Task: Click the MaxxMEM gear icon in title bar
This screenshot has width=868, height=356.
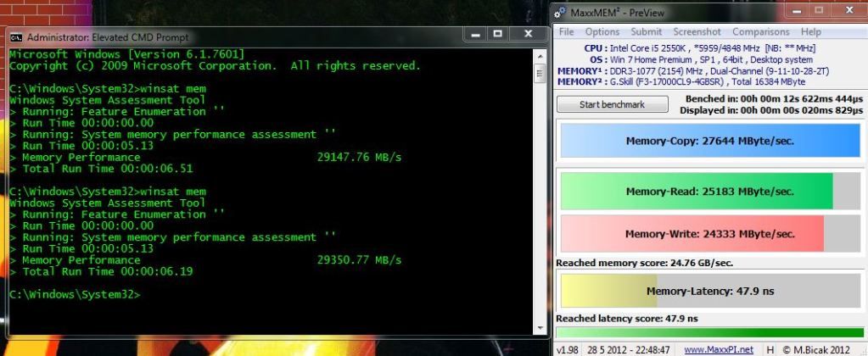Action: tap(561, 13)
